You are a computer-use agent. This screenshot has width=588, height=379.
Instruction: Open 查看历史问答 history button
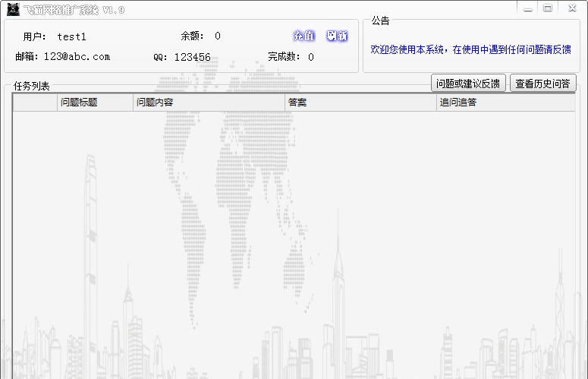tap(542, 84)
